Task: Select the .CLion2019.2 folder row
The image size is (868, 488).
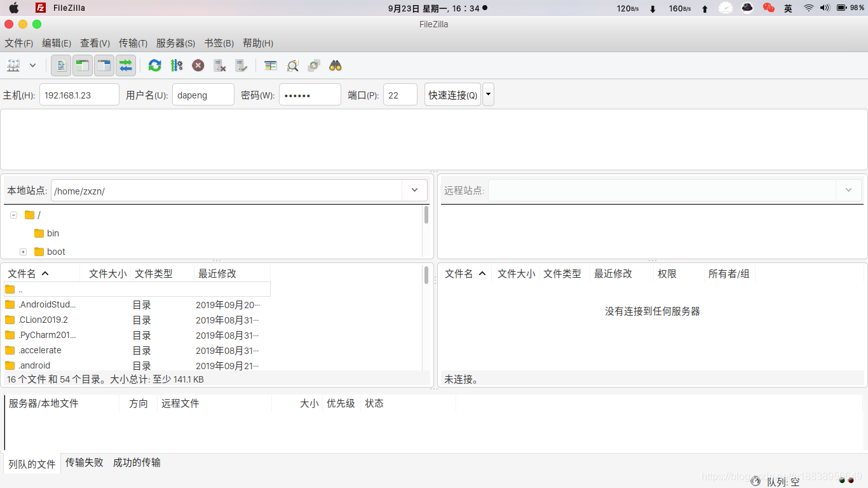Action: pos(137,320)
